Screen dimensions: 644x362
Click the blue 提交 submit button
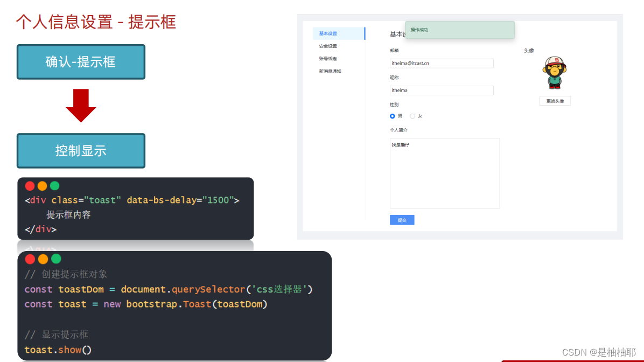pyautogui.click(x=402, y=220)
